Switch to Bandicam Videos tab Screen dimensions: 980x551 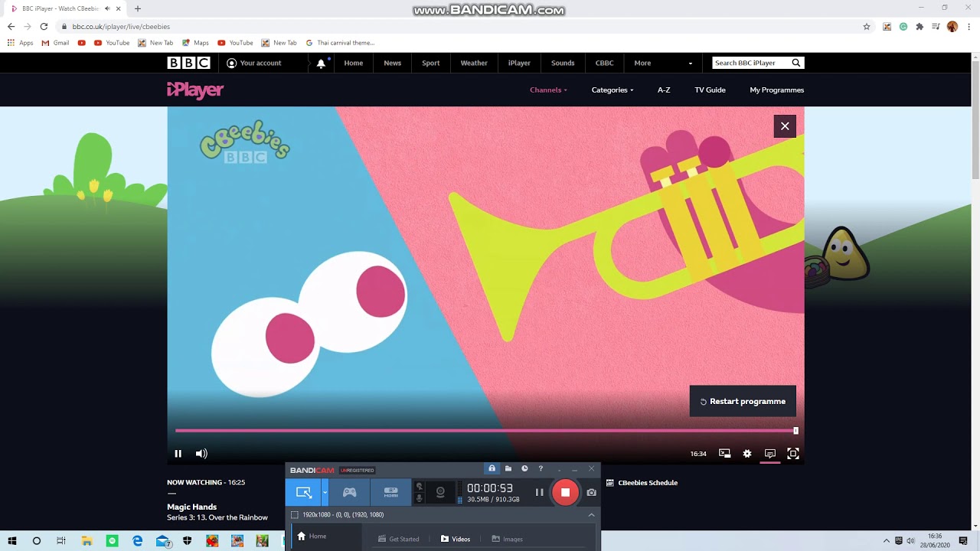pyautogui.click(x=456, y=539)
